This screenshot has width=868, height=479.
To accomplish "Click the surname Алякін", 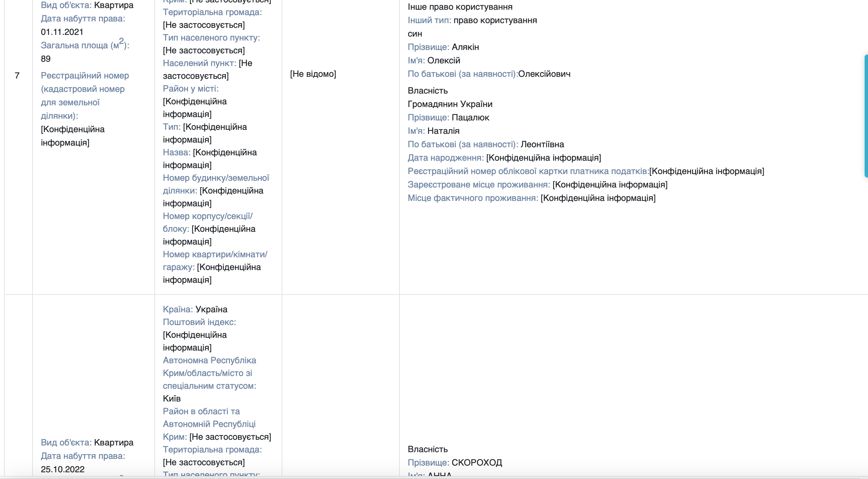I will click(x=465, y=47).
